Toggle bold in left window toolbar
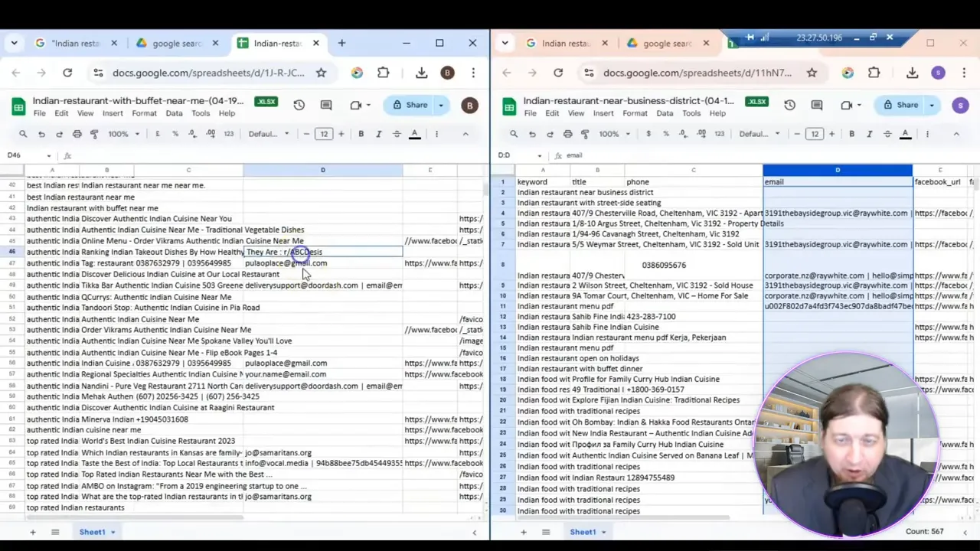 (361, 134)
